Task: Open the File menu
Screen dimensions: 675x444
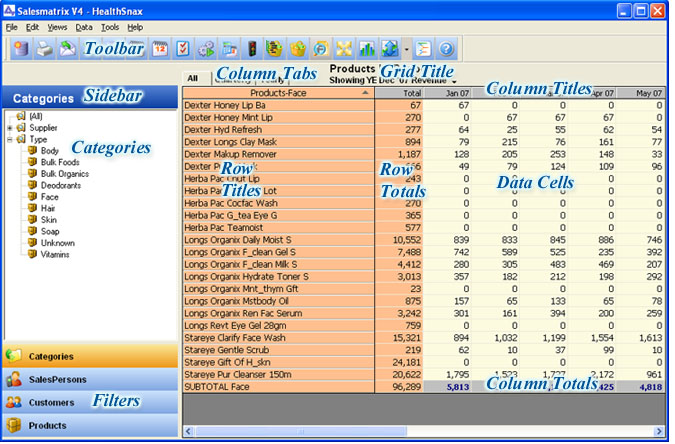Action: (12, 28)
